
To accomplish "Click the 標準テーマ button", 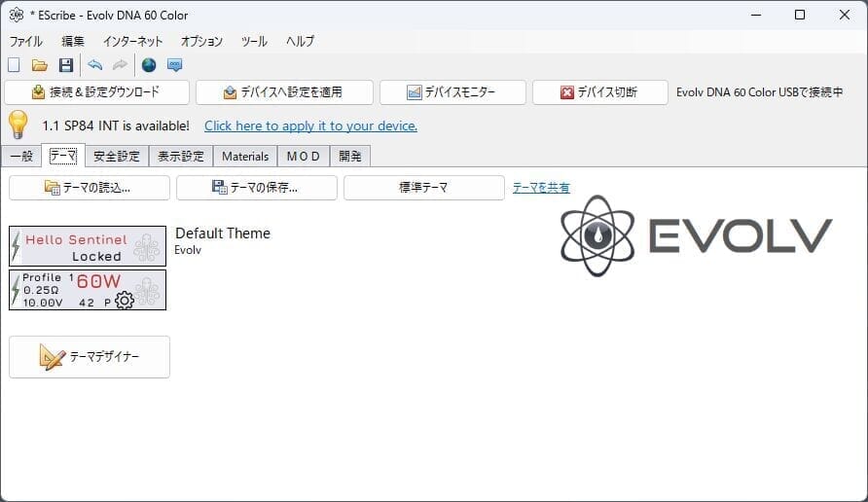I will tap(424, 188).
